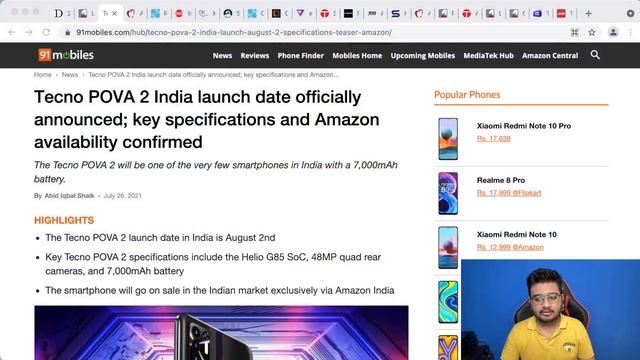Go to Mobiles Home
The width and height of the screenshot is (640, 360).
click(x=357, y=56)
